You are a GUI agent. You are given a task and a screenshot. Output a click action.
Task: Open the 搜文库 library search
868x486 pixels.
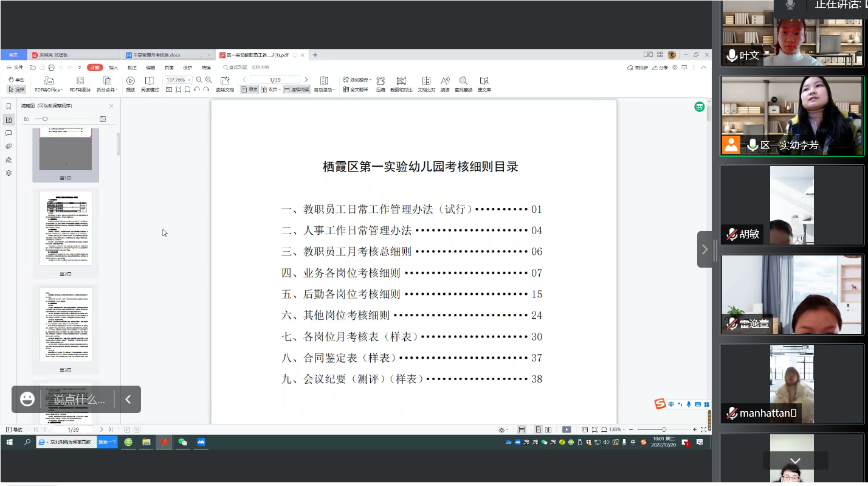tap(484, 84)
